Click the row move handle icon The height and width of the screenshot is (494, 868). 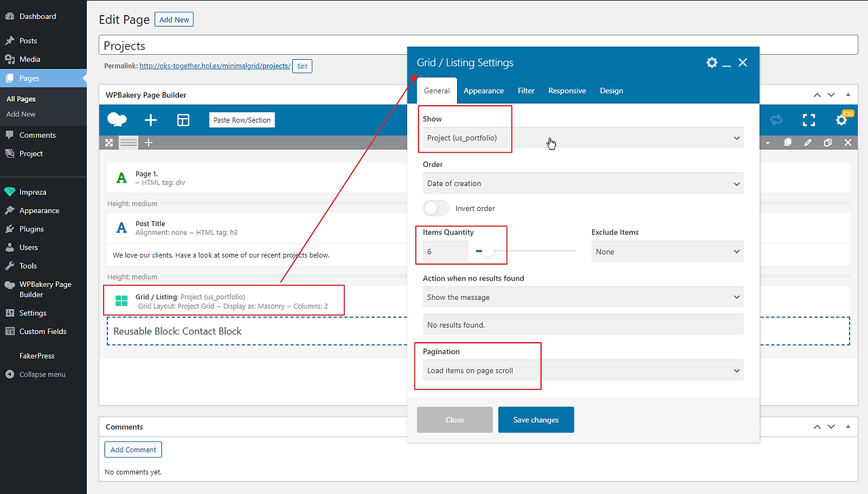pyautogui.click(x=108, y=142)
